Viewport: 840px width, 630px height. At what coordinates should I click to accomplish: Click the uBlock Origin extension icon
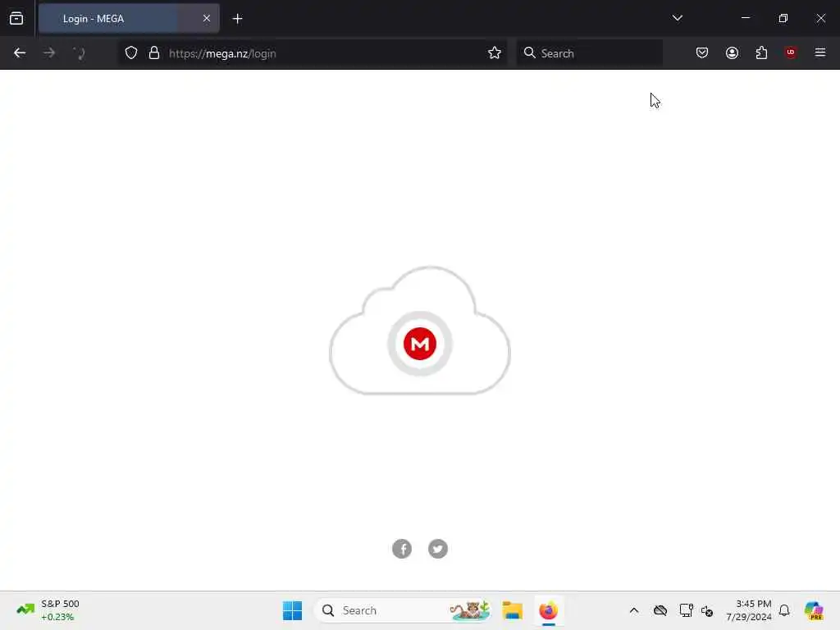(790, 52)
